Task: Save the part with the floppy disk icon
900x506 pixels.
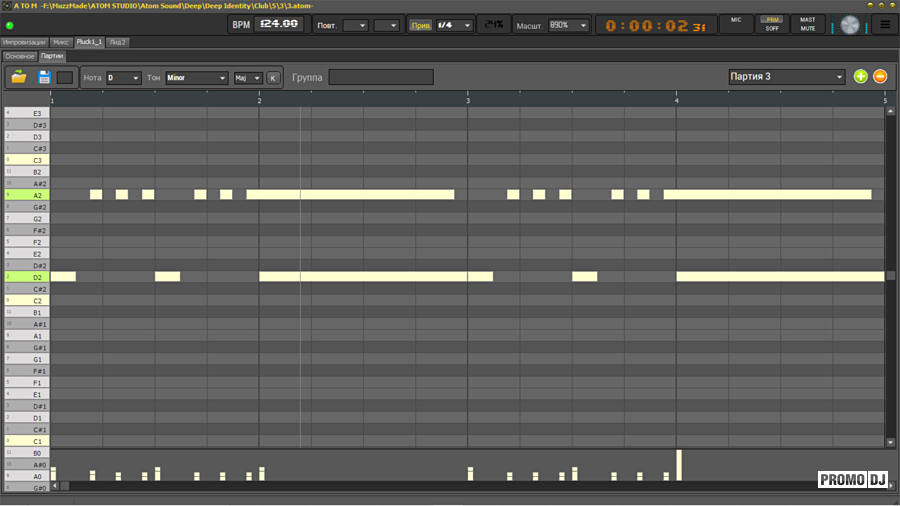Action: click(x=44, y=77)
